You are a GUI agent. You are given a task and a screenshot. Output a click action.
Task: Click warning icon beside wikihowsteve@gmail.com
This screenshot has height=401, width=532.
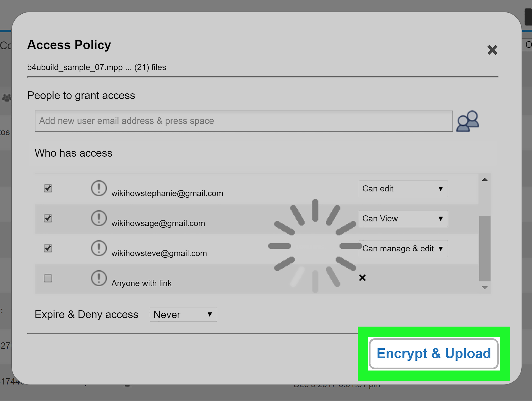(x=99, y=248)
